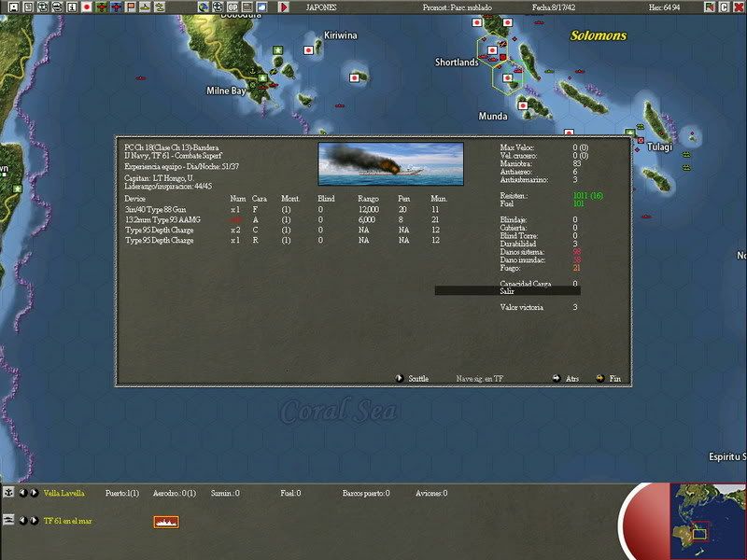The width and height of the screenshot is (747, 560).
Task: Click the red-green flag icon at top right
Action: point(710,7)
